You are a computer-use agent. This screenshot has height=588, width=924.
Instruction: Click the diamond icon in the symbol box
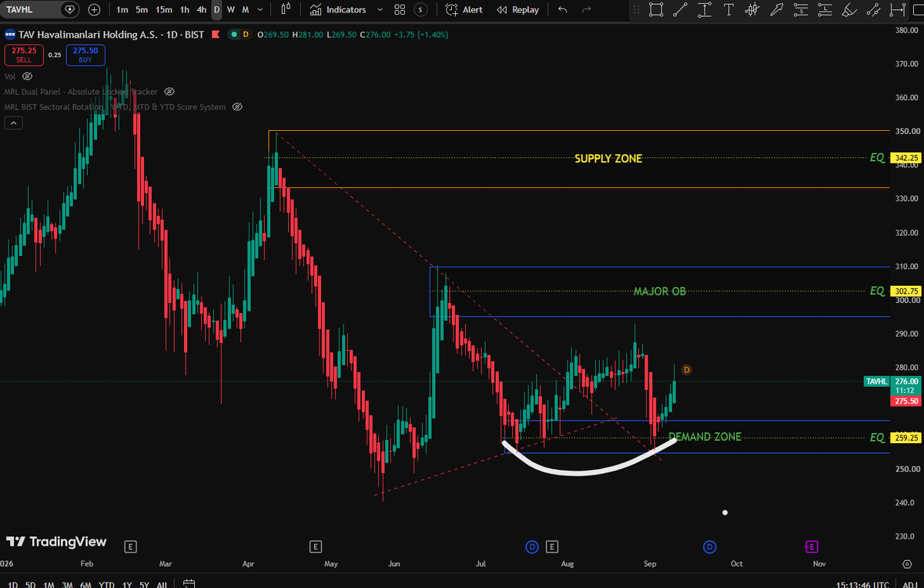(x=70, y=10)
